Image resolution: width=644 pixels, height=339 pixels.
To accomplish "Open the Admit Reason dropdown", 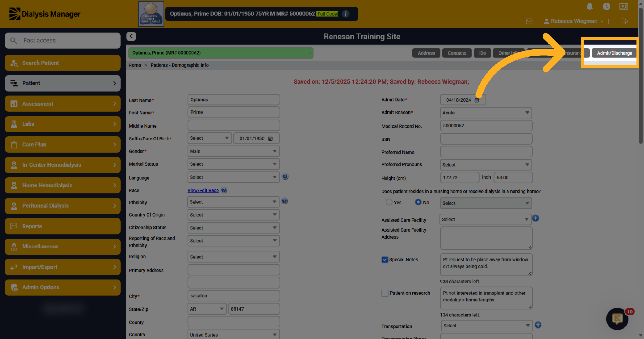I will pos(486,113).
